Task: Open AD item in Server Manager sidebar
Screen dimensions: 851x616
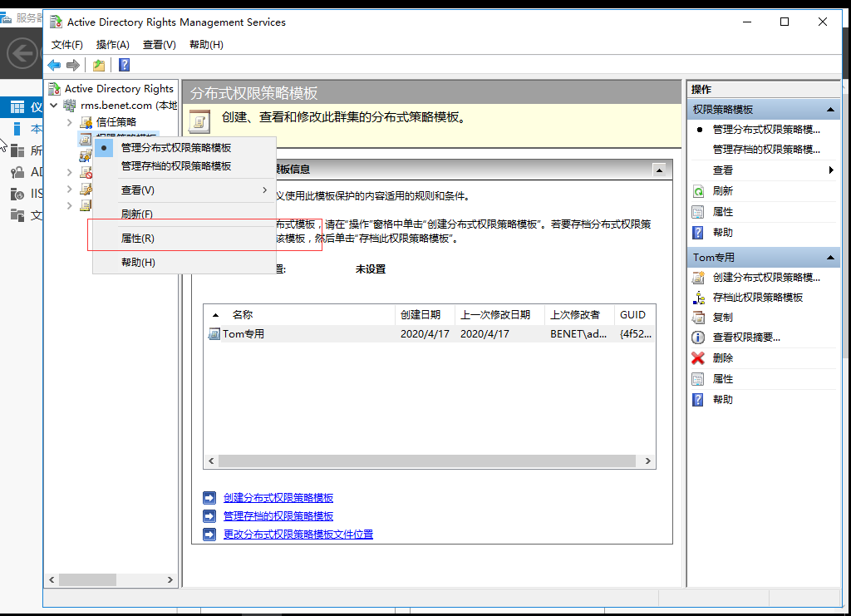Action: [27, 173]
